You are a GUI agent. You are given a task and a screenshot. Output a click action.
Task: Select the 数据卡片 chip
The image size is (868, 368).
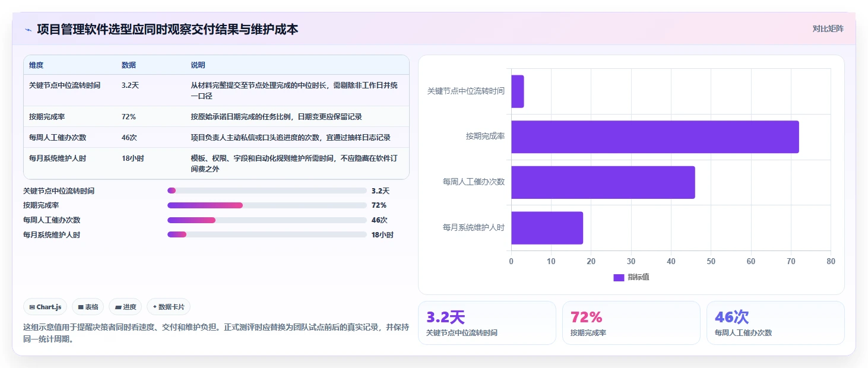169,307
